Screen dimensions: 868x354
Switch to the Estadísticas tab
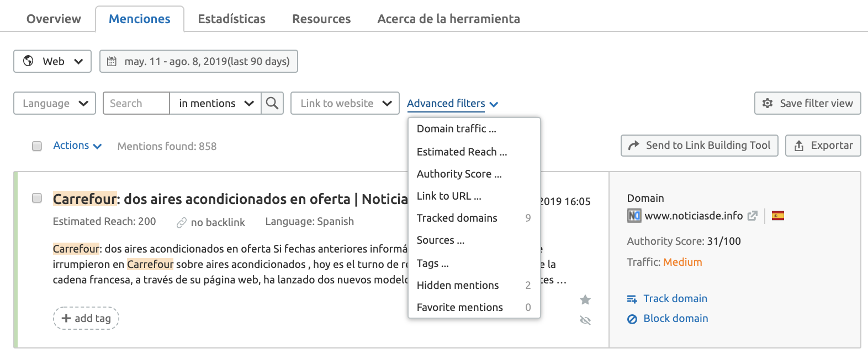(x=231, y=19)
